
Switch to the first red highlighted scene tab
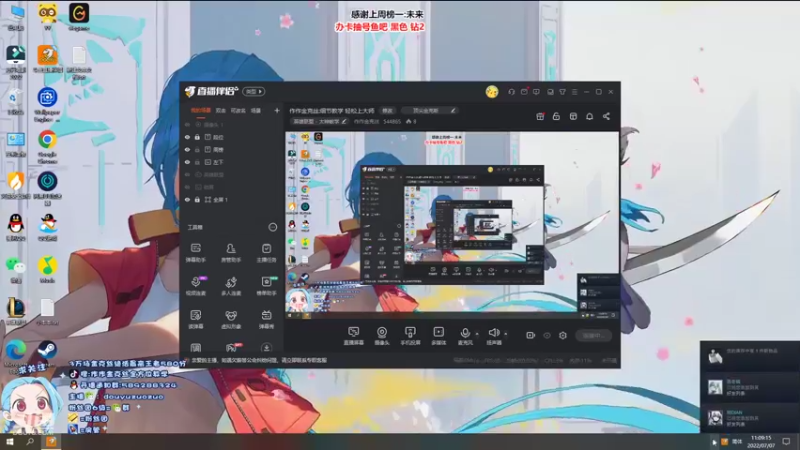coord(201,110)
